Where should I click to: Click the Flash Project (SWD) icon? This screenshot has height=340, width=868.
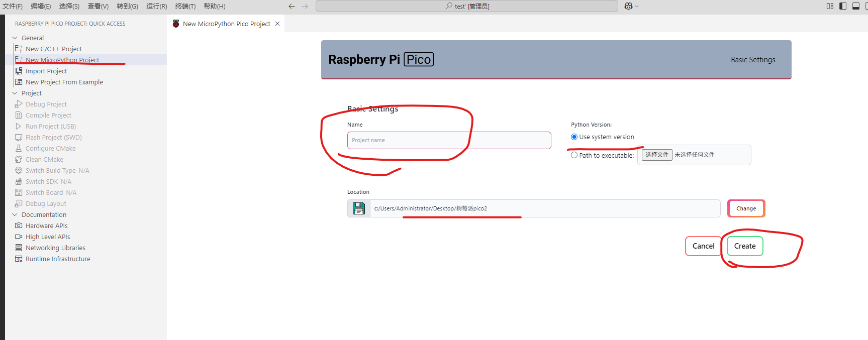(19, 137)
